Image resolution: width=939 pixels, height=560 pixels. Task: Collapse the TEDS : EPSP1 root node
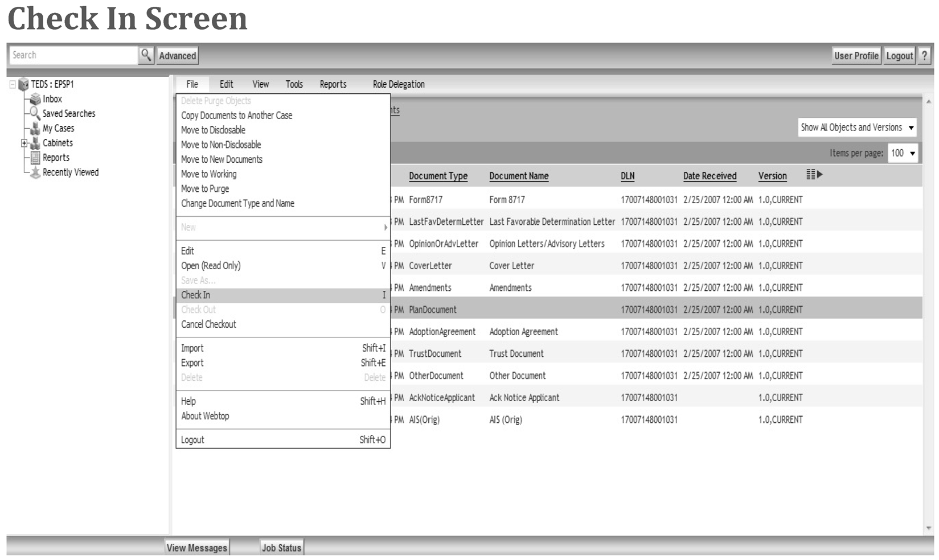click(x=13, y=84)
